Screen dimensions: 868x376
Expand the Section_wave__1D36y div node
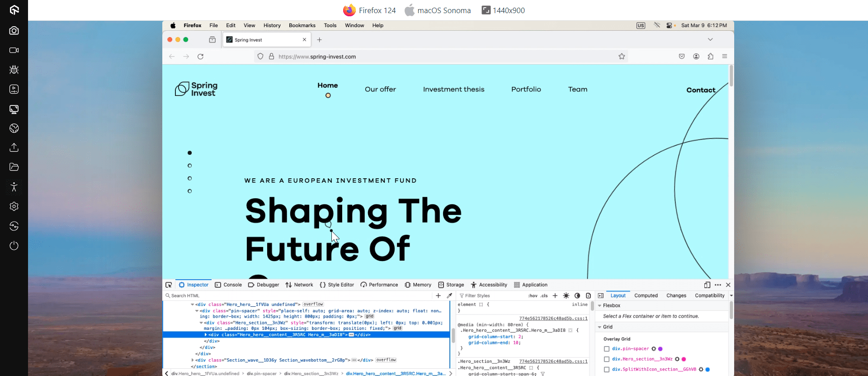point(193,360)
